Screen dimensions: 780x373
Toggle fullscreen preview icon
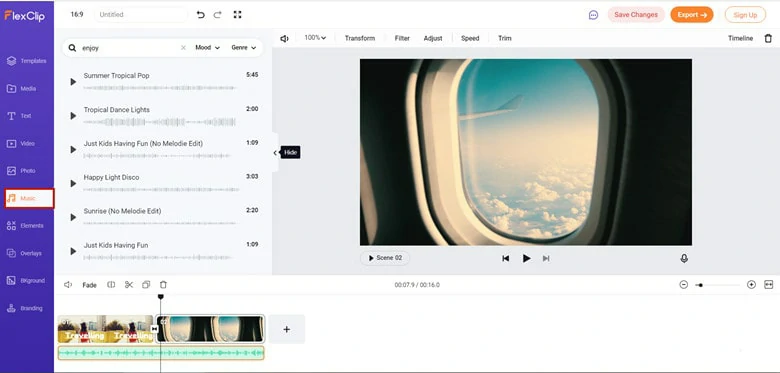pyautogui.click(x=237, y=15)
